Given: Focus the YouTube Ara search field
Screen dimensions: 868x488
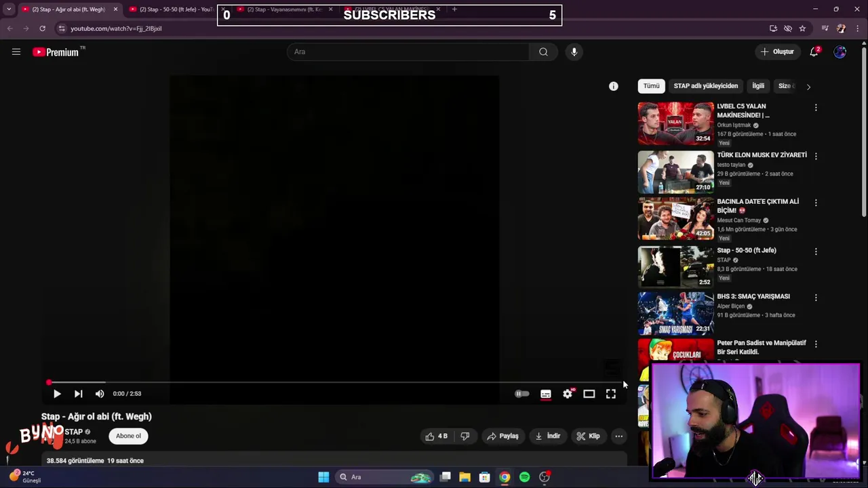Looking at the screenshot, I should (408, 52).
